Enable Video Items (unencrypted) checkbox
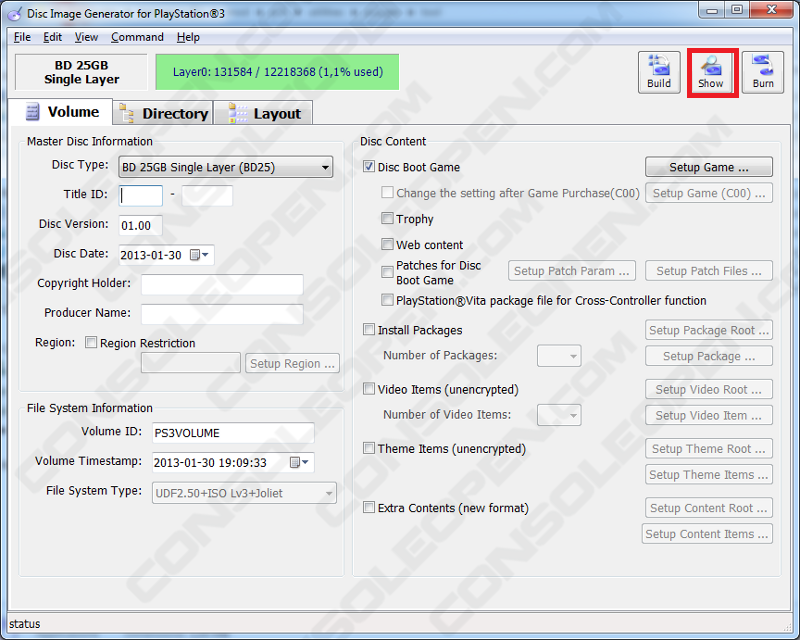This screenshot has width=800, height=640. 369,389
